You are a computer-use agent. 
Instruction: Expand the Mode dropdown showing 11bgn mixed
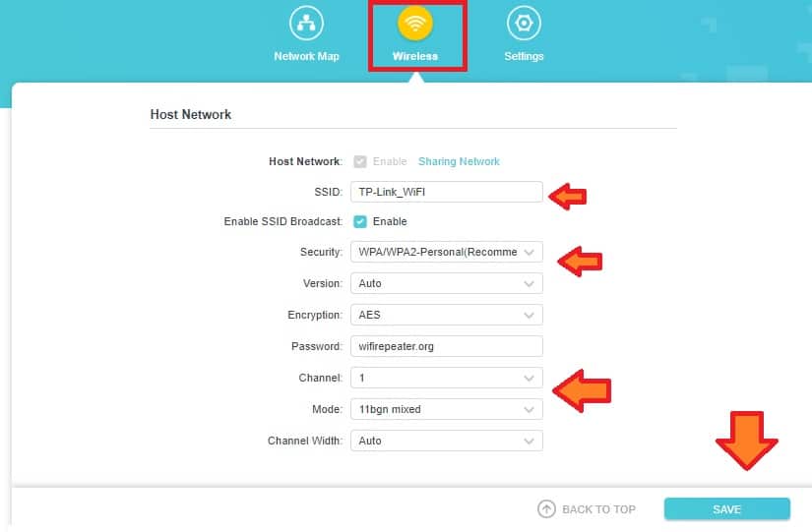click(446, 409)
